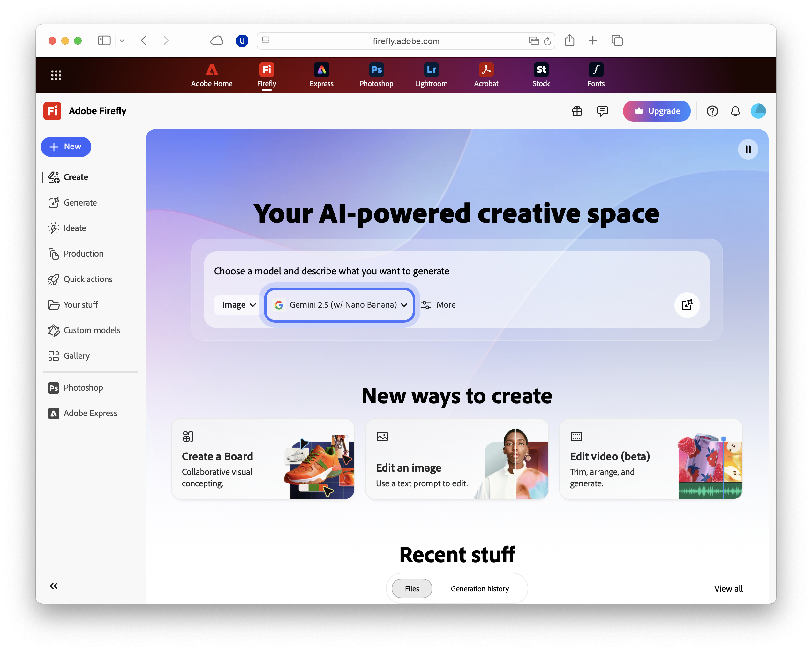Open notifications bell
The width and height of the screenshot is (812, 651).
pyautogui.click(x=735, y=111)
